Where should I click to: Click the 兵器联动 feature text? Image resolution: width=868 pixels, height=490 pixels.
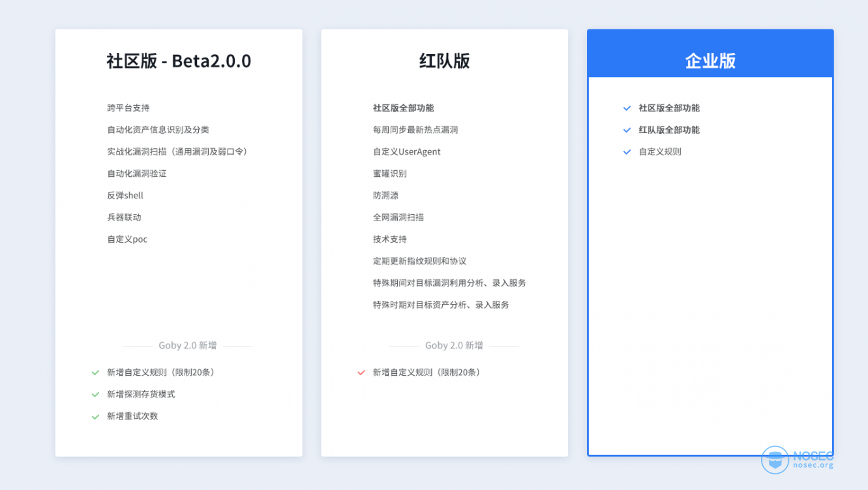point(124,217)
